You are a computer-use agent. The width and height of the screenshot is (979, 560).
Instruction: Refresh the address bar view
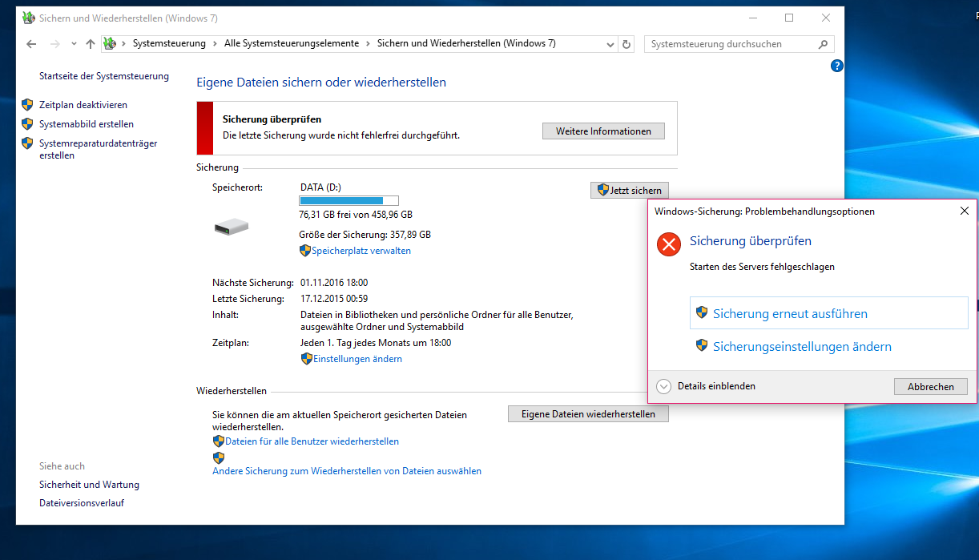(x=626, y=44)
